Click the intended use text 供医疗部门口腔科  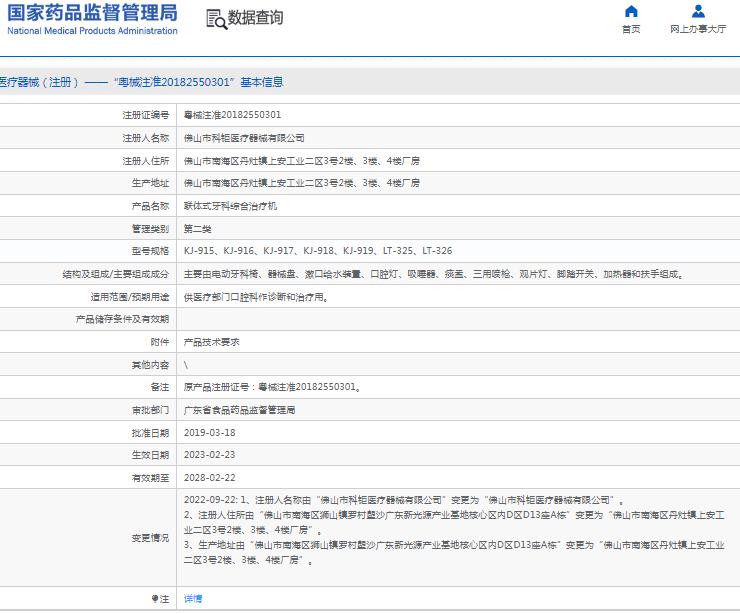[256, 297]
